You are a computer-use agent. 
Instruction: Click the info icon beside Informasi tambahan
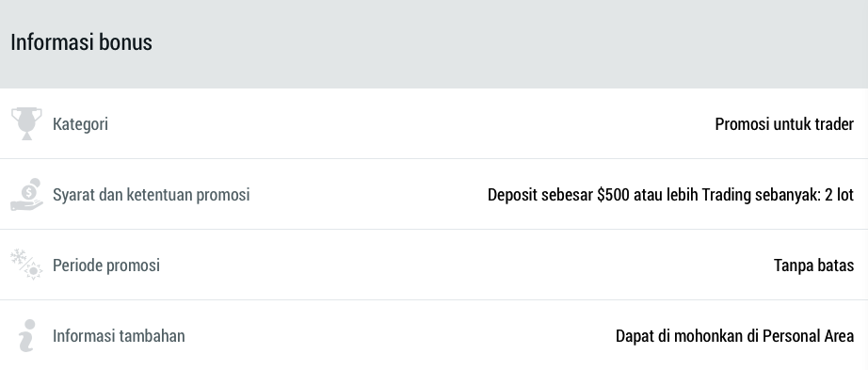click(x=26, y=336)
